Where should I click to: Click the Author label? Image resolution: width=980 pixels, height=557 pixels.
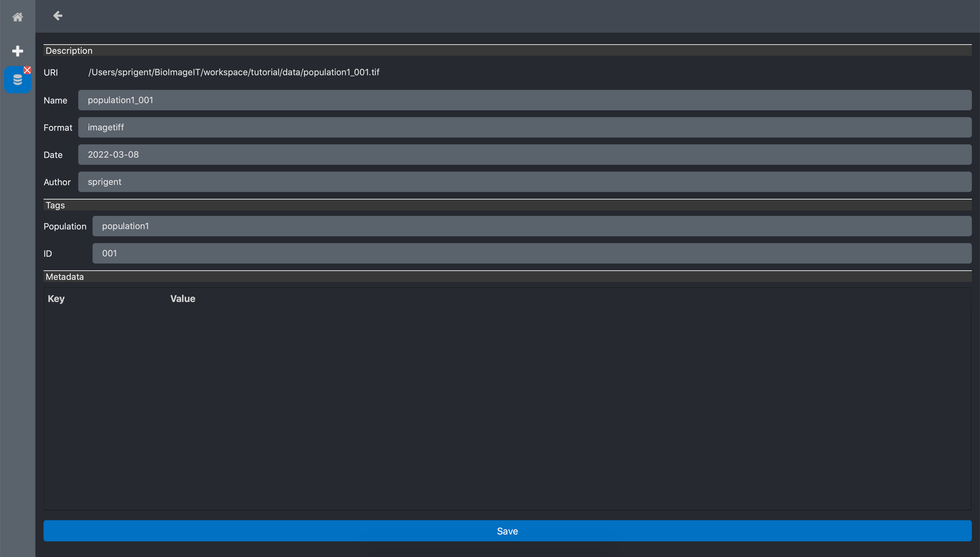(57, 182)
